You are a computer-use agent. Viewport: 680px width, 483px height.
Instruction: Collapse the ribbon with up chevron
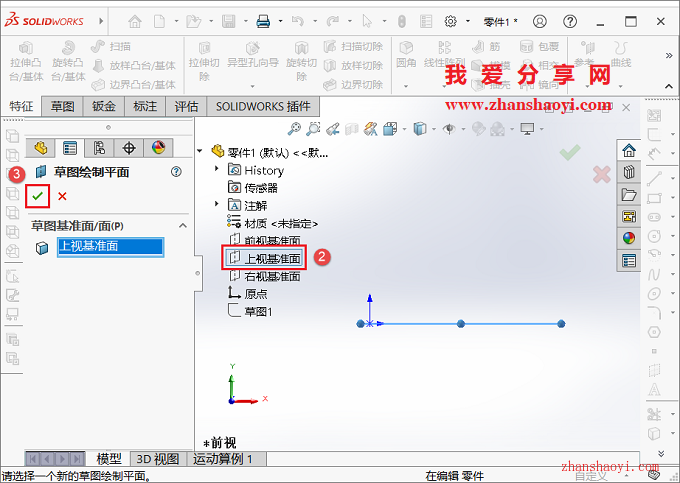(669, 86)
